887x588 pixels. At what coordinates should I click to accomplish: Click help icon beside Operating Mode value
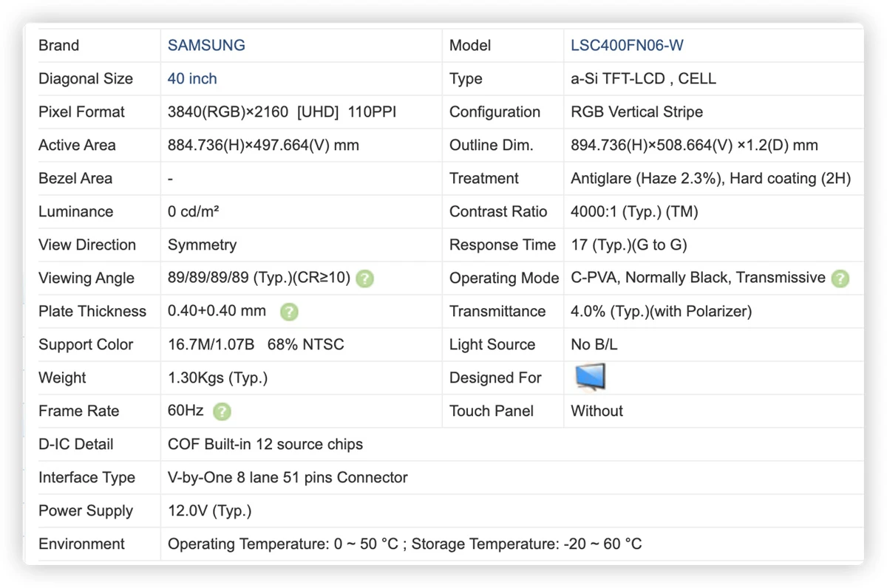(x=840, y=278)
